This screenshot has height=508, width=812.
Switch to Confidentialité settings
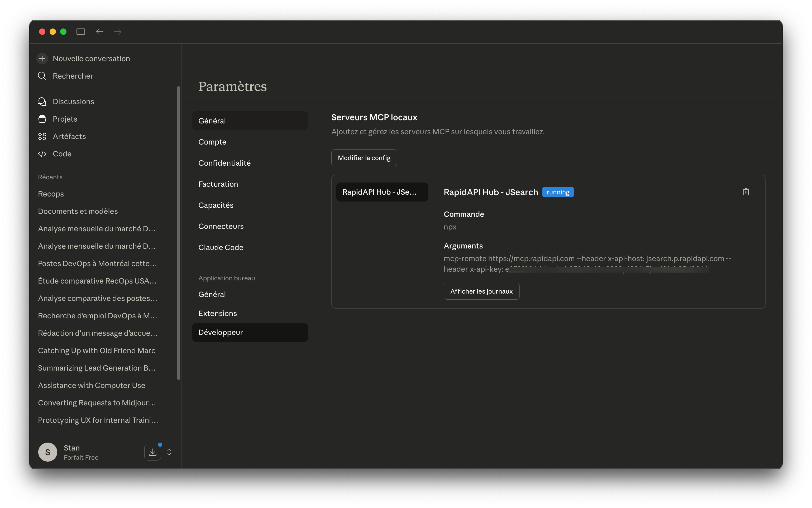pos(224,163)
